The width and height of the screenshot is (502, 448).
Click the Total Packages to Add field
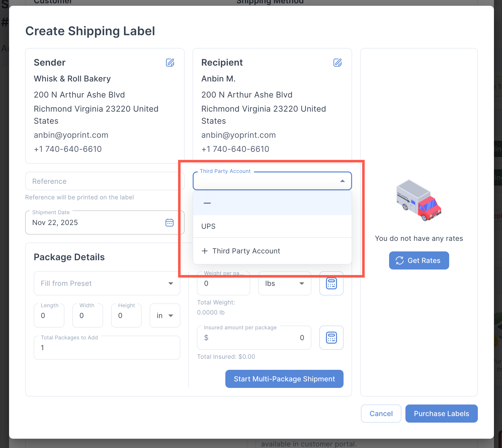point(107,348)
